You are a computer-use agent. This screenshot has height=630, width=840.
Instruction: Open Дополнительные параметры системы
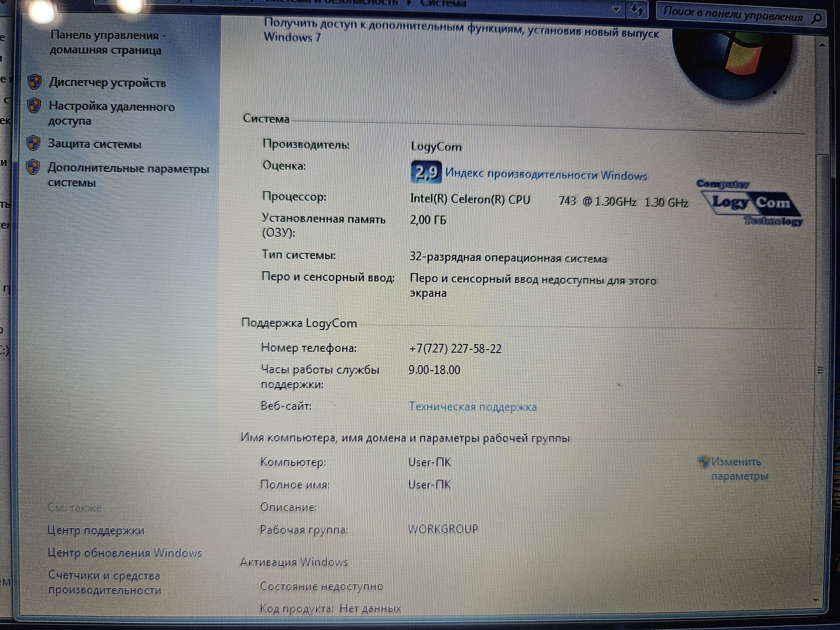click(x=128, y=175)
